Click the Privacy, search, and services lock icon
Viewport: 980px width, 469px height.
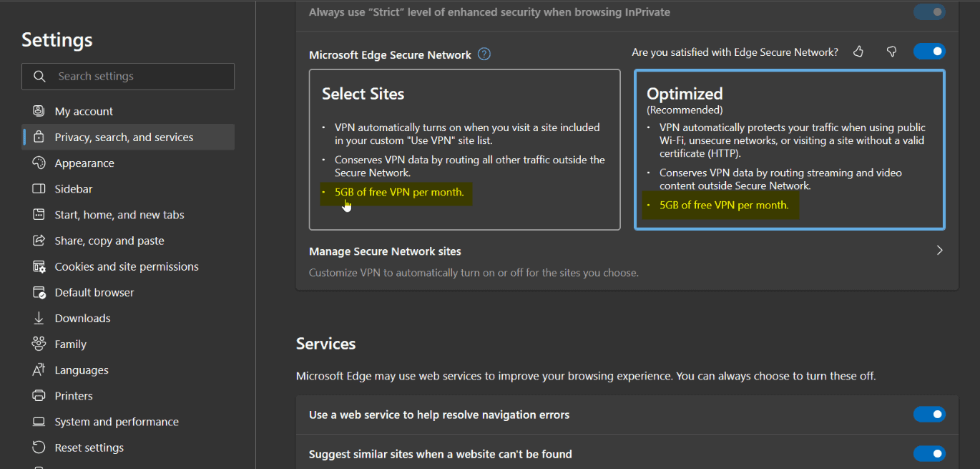(x=39, y=137)
